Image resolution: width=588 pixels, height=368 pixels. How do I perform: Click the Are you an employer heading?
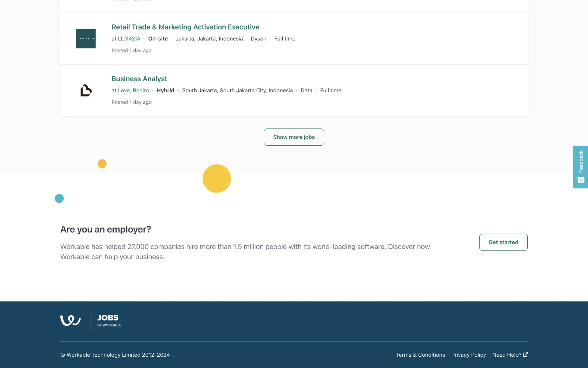click(x=106, y=229)
